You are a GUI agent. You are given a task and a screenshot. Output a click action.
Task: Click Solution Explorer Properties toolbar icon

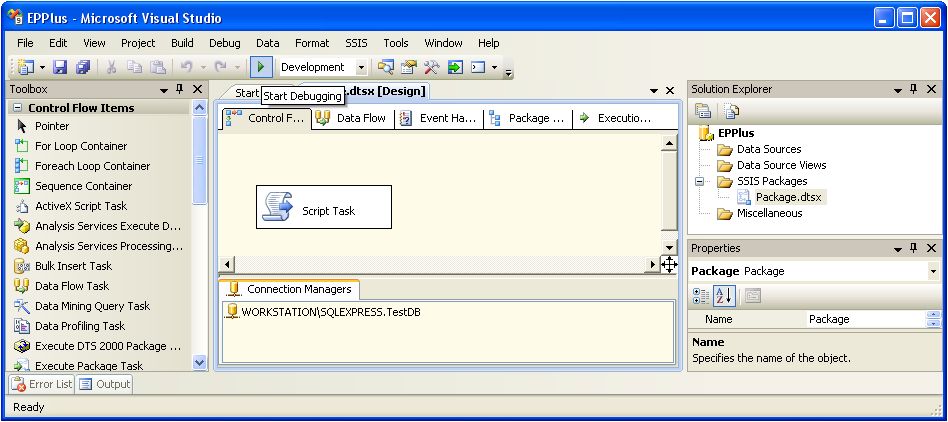703,111
